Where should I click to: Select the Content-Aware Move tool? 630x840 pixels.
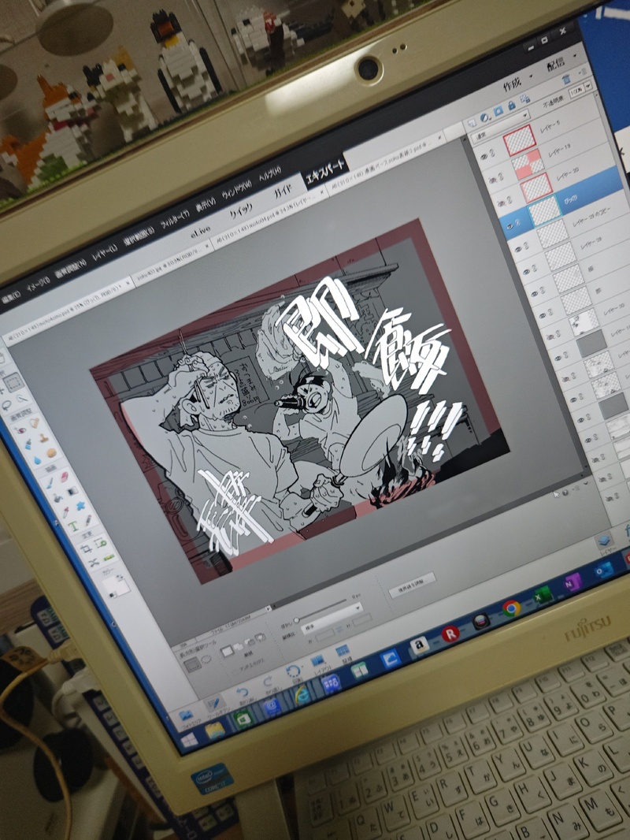coord(94,563)
